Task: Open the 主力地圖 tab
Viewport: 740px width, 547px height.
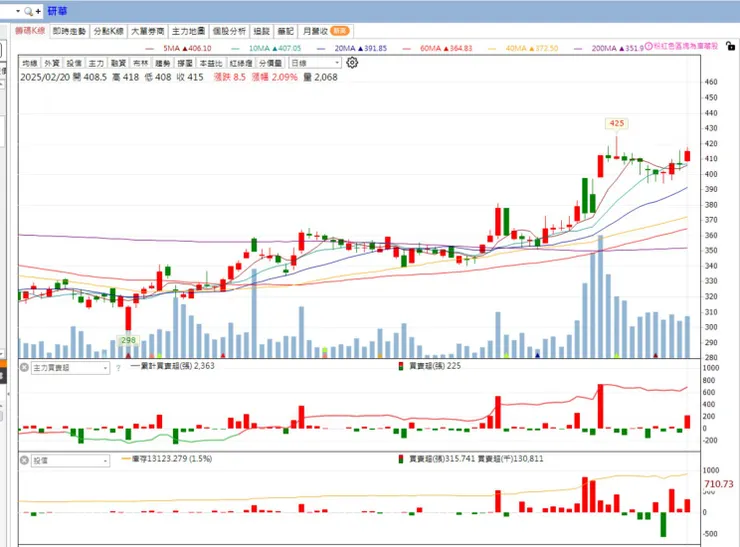Action: [188, 31]
